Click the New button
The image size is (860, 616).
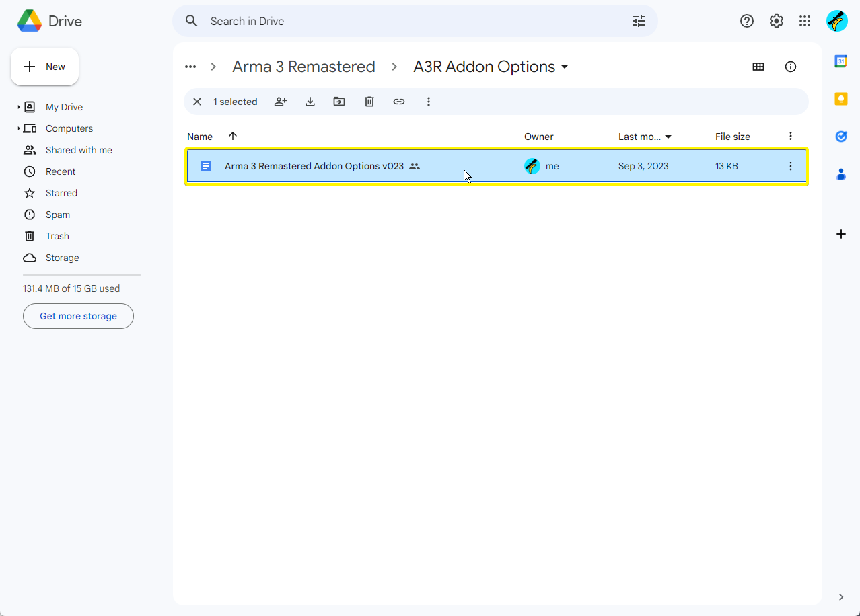(x=45, y=67)
